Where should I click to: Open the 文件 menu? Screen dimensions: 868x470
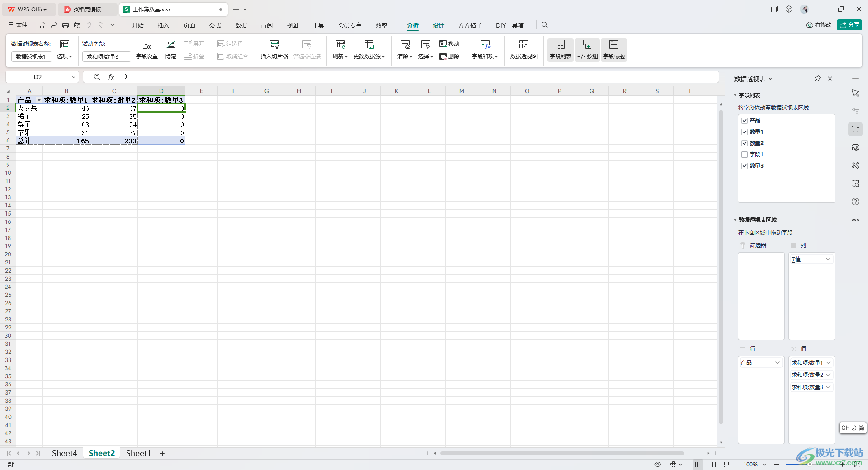pos(18,25)
